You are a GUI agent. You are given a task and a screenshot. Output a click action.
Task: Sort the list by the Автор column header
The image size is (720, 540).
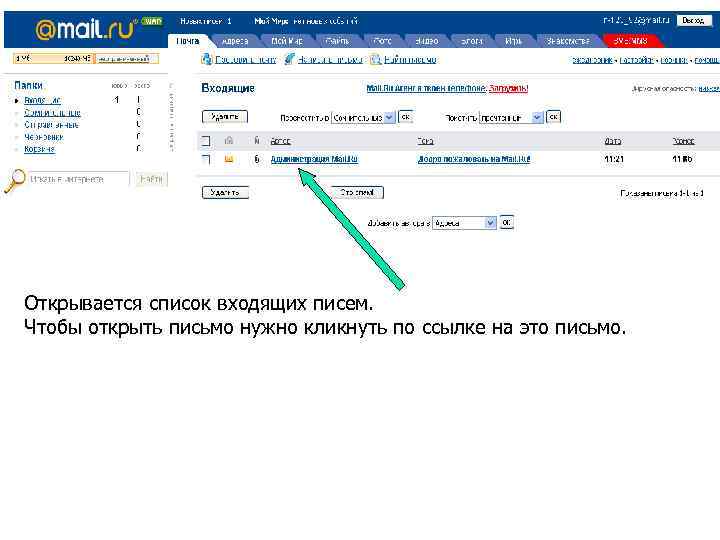tap(281, 141)
